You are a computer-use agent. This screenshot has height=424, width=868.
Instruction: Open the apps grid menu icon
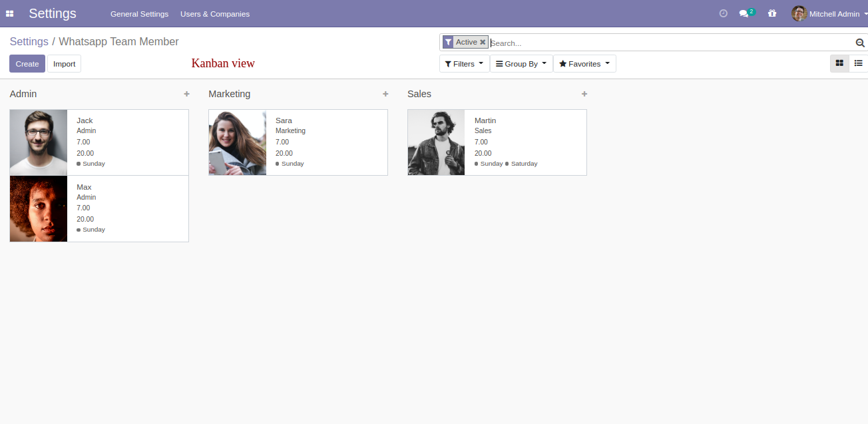tap(9, 13)
